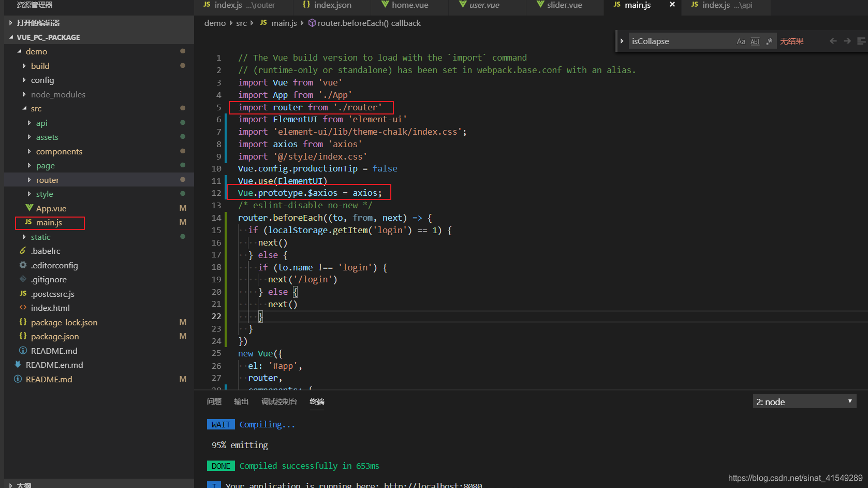This screenshot has width=868, height=488.
Task: Open the 输出 panel tab
Action: (x=241, y=401)
